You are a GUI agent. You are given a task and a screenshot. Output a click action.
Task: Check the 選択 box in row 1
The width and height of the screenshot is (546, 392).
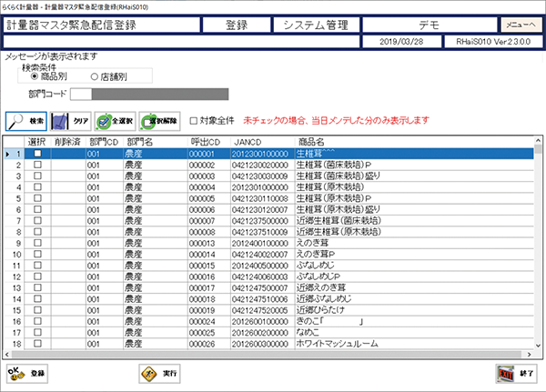pyautogui.click(x=37, y=155)
